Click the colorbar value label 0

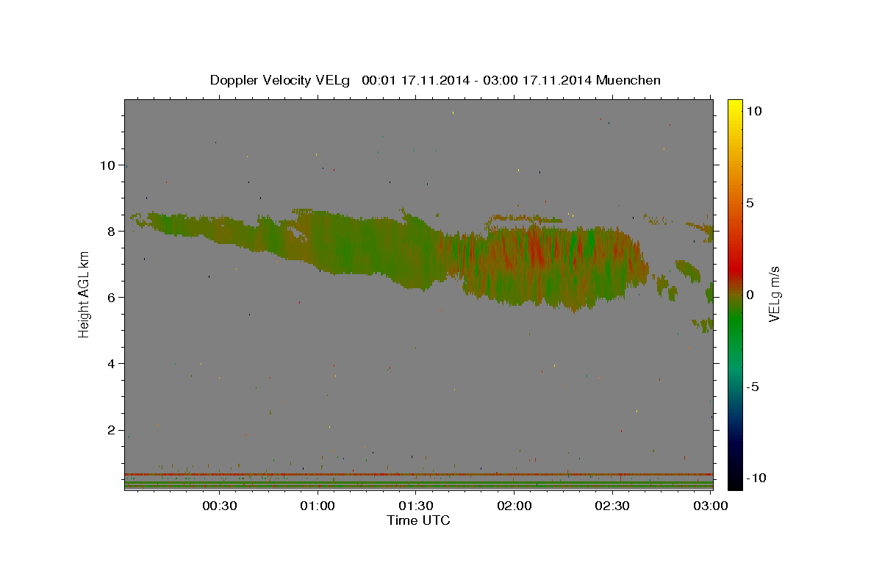click(x=750, y=295)
